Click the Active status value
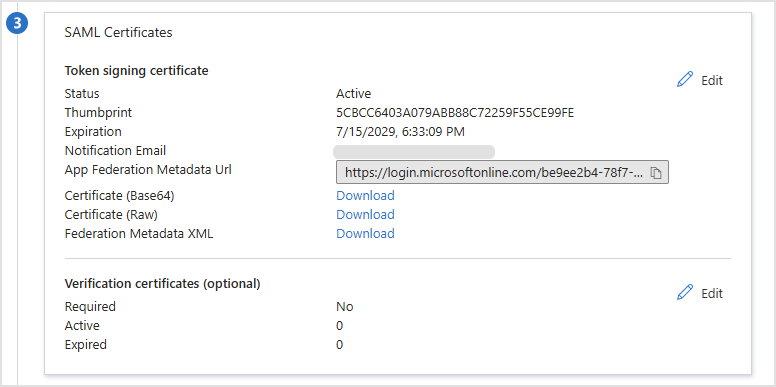The image size is (776, 387). click(353, 94)
